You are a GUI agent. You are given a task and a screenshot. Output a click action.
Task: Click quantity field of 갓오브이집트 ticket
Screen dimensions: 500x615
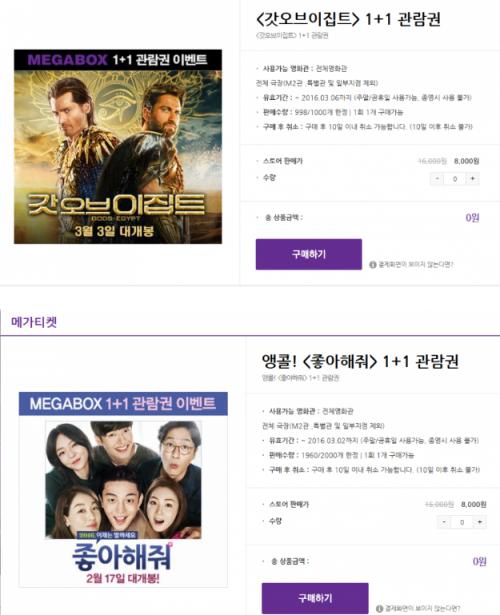(x=455, y=179)
